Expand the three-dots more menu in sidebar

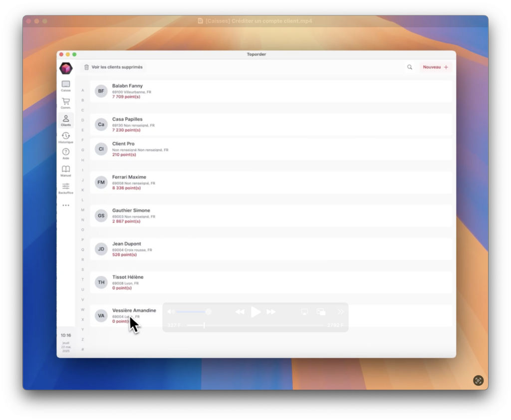(x=65, y=206)
